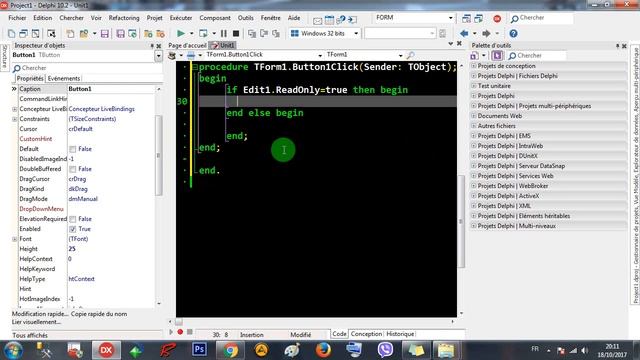Viewport: 640px width, 360px height.
Task: Select Projets Delphi | Serveur DataSnap category
Action: tap(549, 166)
